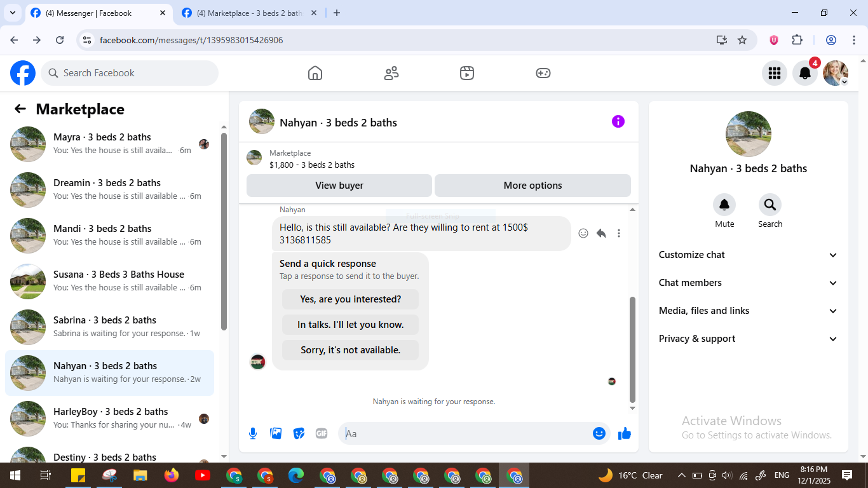The height and width of the screenshot is (488, 868).
Task: Show hidden system tray icons chevron
Action: [x=682, y=475]
